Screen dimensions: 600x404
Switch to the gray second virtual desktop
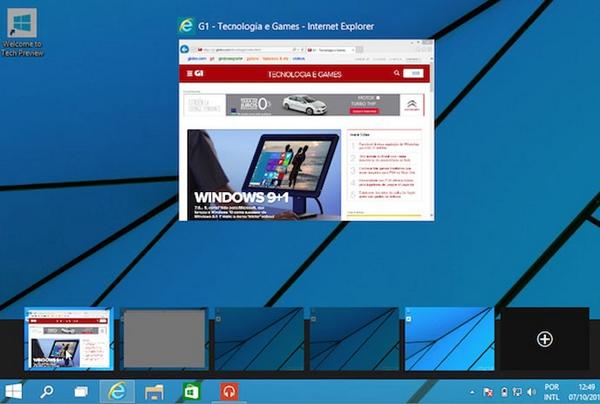[x=164, y=339]
